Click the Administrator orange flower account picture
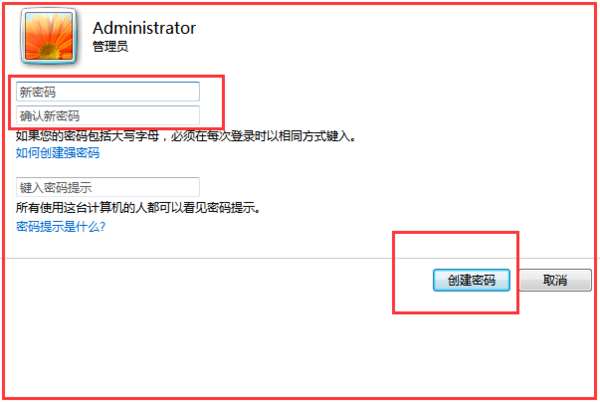The image size is (600, 402). (49, 36)
